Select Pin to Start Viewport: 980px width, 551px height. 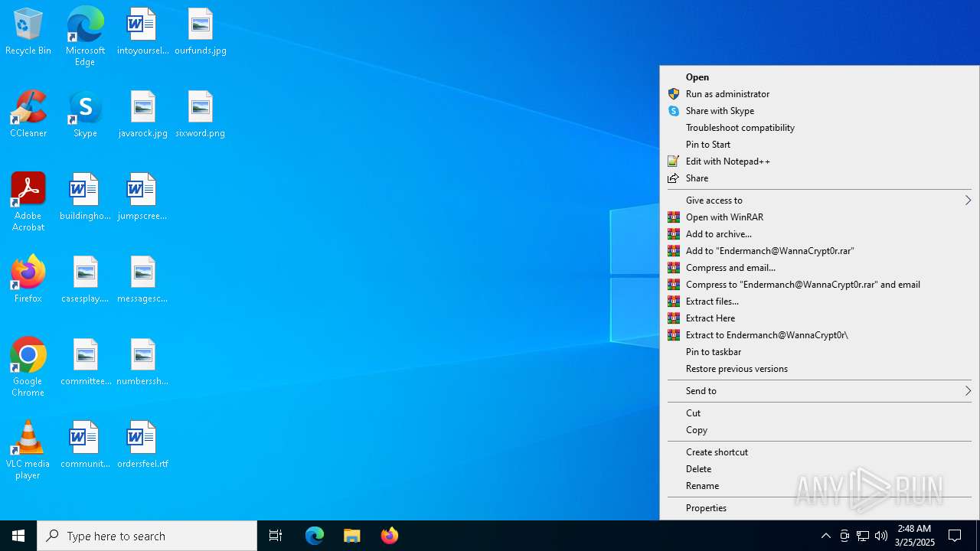tap(819, 145)
